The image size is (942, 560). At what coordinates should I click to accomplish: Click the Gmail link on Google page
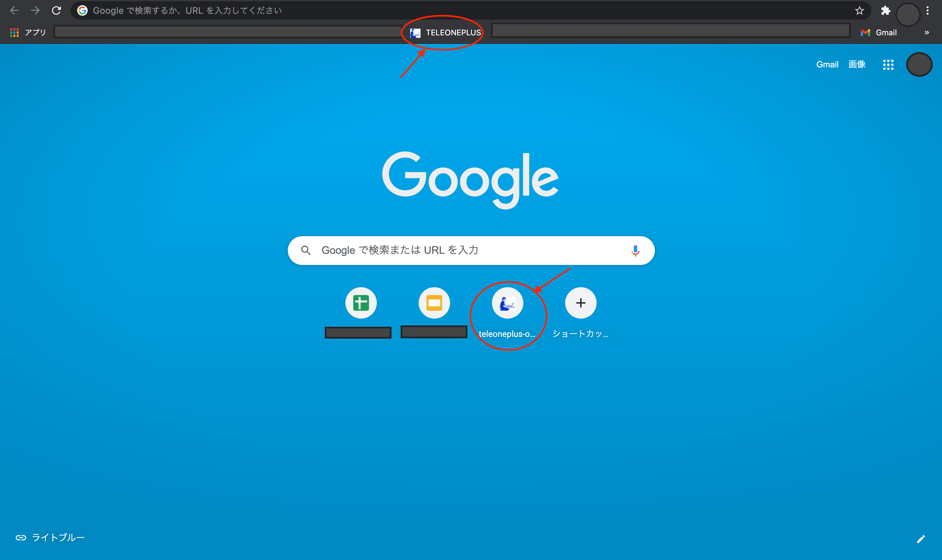click(827, 64)
